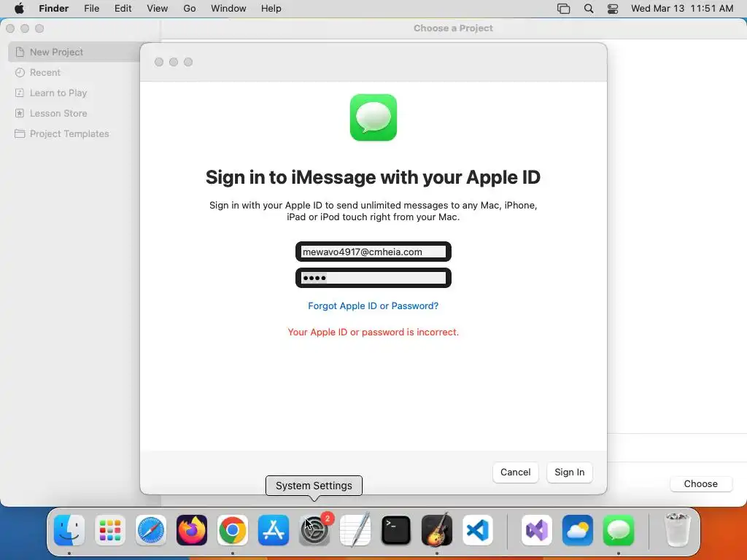This screenshot has width=747, height=560.
Task: Open Finder from the Dock
Action: point(69,530)
